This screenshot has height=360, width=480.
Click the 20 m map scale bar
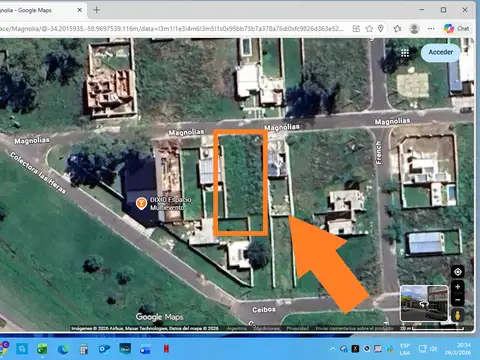click(431, 328)
